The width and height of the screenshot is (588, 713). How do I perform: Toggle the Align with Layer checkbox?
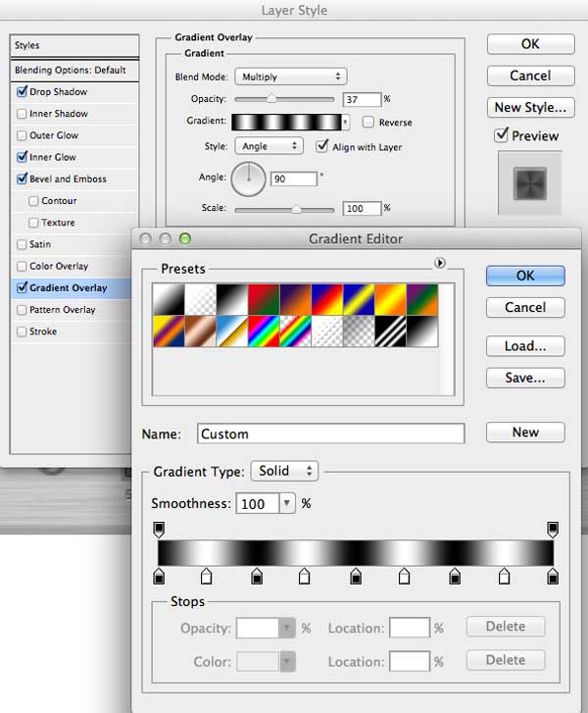[322, 146]
